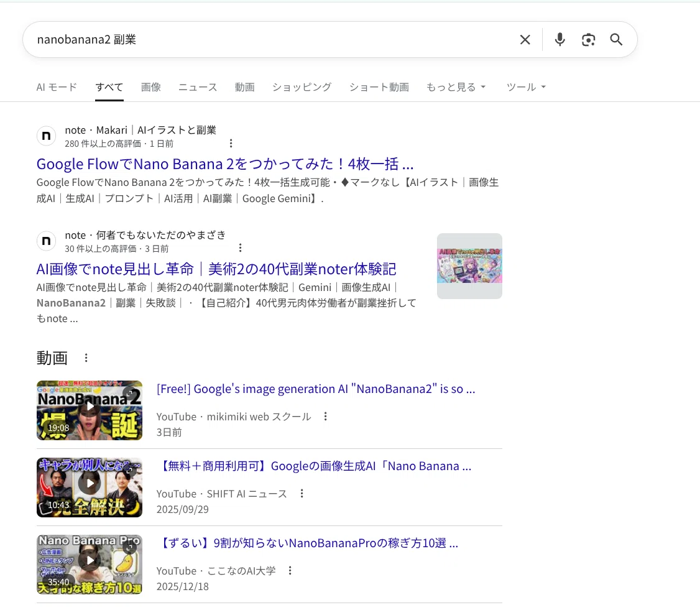Click the 2025/12/18 video date

tap(183, 587)
